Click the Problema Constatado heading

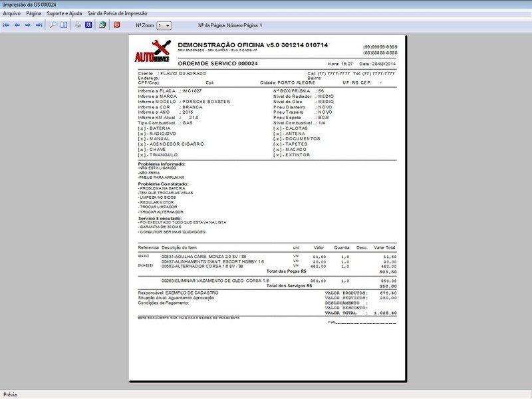pos(163,184)
